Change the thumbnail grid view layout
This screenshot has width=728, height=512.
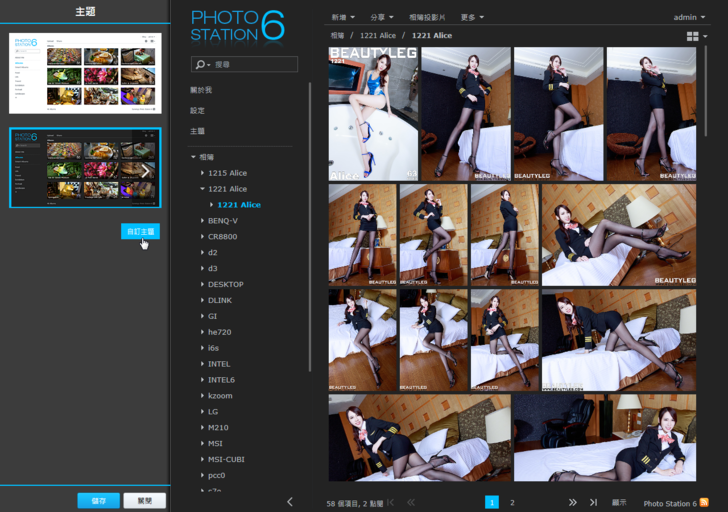[x=693, y=37]
